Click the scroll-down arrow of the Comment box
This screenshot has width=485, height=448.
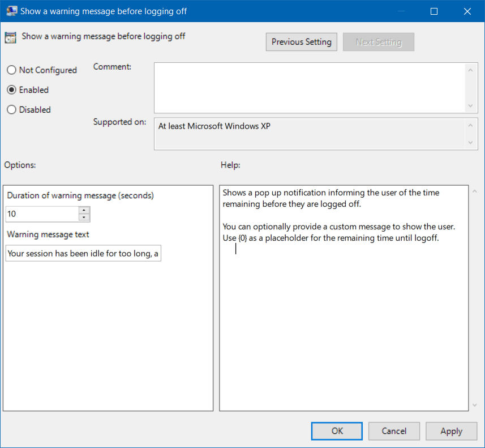471,106
